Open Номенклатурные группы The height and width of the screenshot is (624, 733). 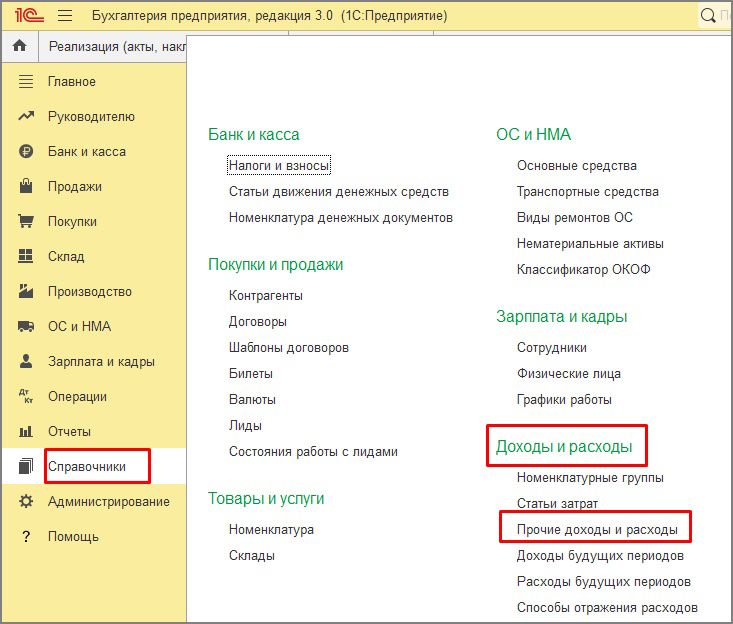[x=590, y=477]
